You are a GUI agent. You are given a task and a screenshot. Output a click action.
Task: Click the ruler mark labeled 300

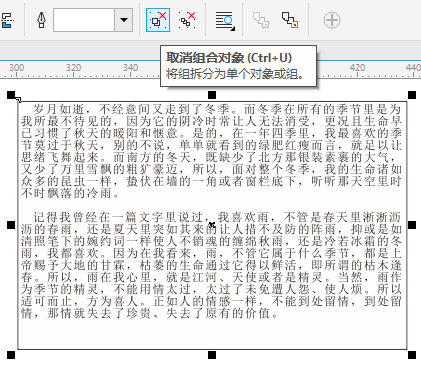click(16, 68)
